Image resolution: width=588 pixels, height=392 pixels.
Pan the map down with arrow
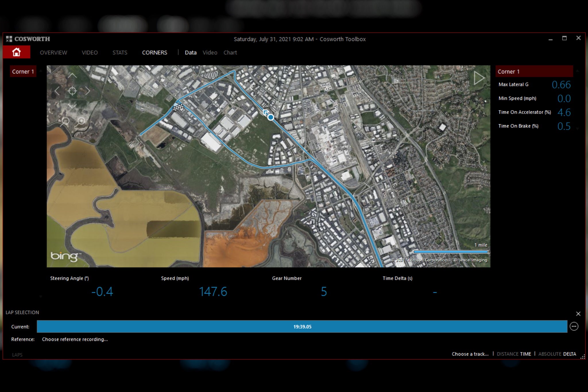click(72, 106)
